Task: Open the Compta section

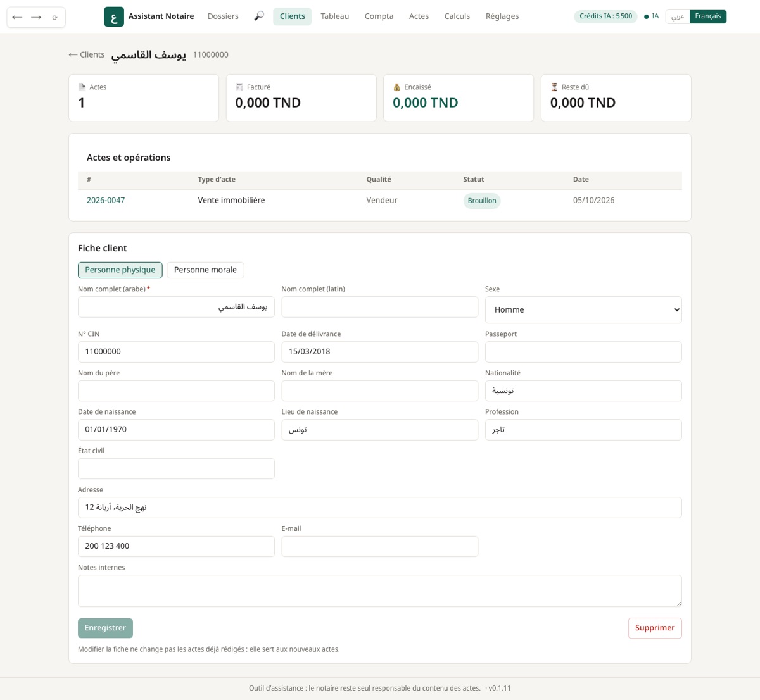Action: tap(379, 16)
